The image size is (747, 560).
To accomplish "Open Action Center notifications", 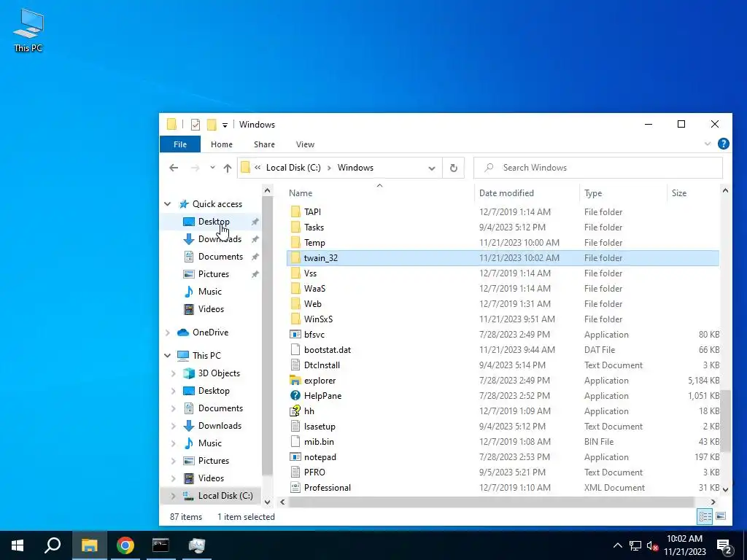I will [724, 546].
